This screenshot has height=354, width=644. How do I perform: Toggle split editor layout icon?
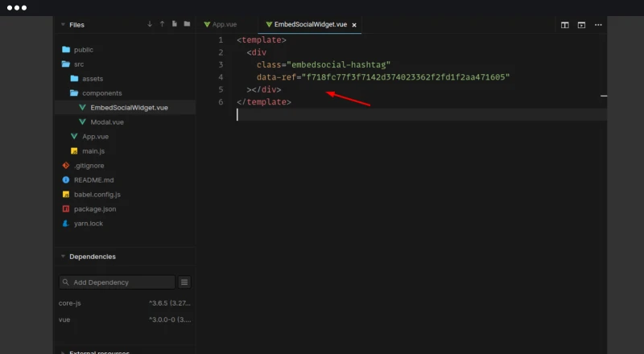[x=565, y=25]
